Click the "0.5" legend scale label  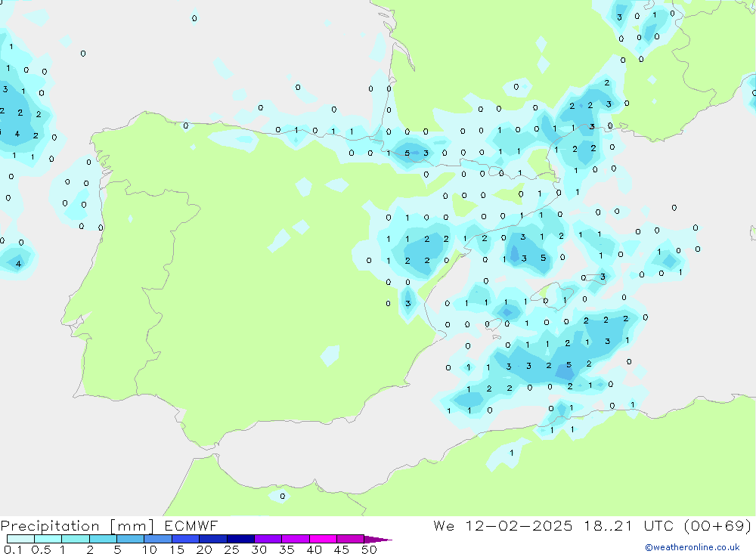(x=41, y=549)
